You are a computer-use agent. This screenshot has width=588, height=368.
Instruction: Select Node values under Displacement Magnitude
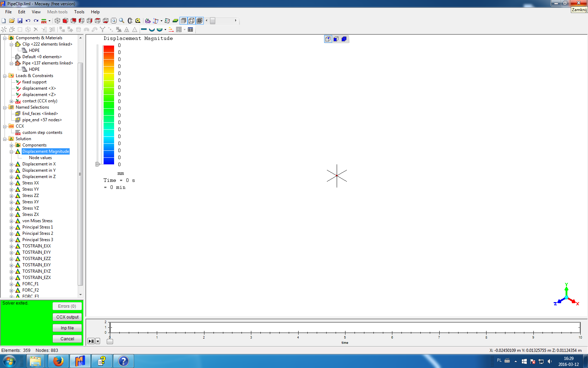pos(40,158)
